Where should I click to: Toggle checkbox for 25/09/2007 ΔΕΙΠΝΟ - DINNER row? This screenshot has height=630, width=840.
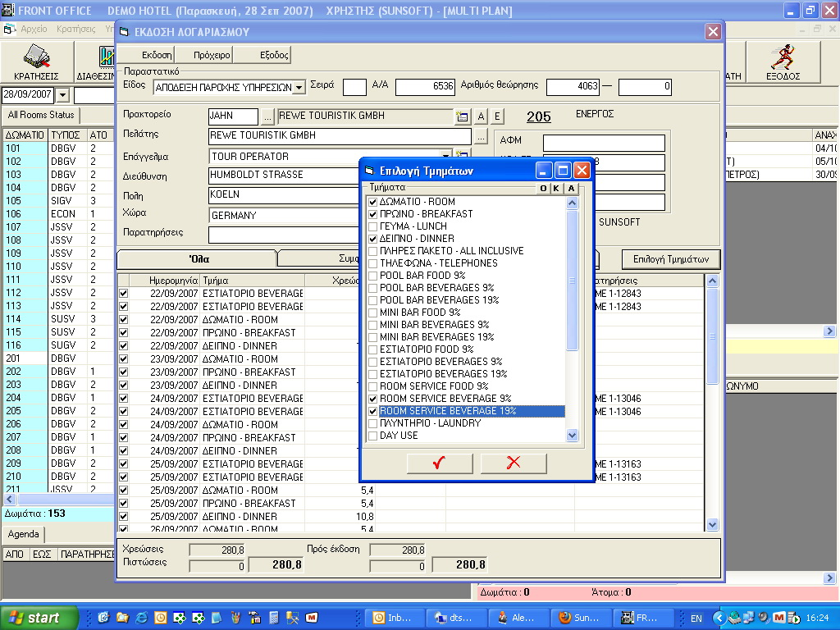point(124,517)
